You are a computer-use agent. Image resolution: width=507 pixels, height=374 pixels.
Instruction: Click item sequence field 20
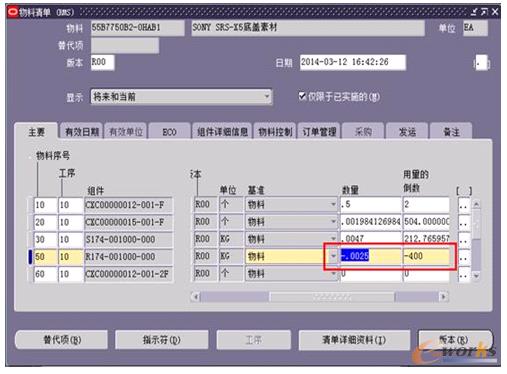(x=46, y=222)
